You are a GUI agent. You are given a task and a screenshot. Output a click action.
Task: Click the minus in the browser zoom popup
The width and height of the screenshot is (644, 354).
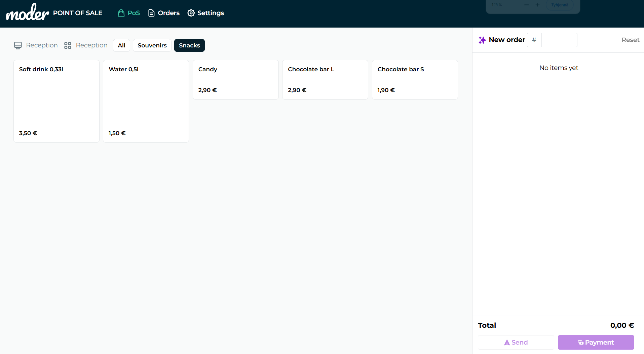coord(527,5)
